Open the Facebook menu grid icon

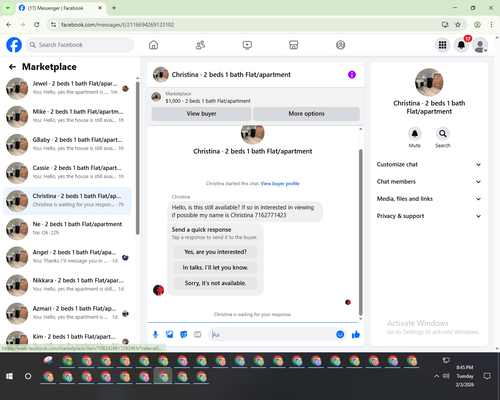[442, 45]
